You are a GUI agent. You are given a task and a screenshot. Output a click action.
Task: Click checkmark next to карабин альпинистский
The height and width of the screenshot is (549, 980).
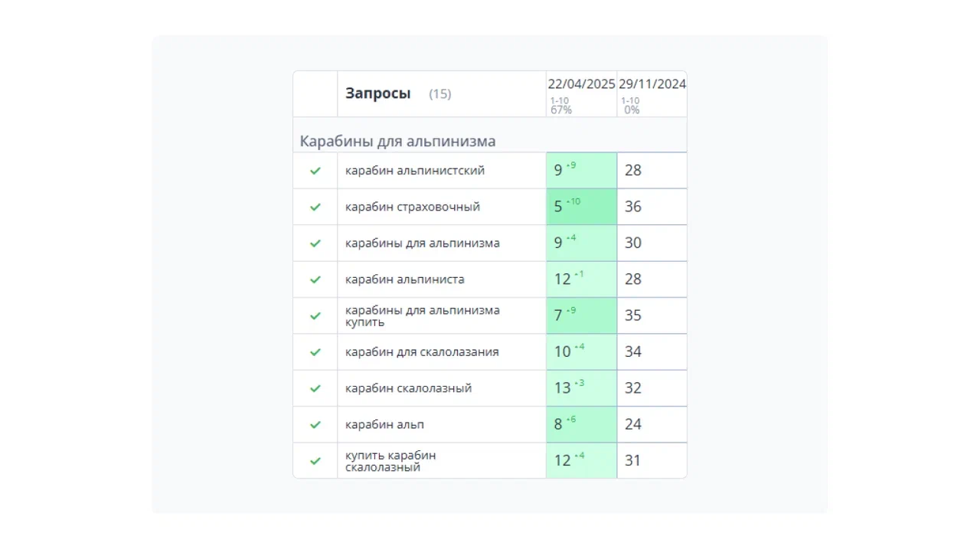pyautogui.click(x=315, y=171)
